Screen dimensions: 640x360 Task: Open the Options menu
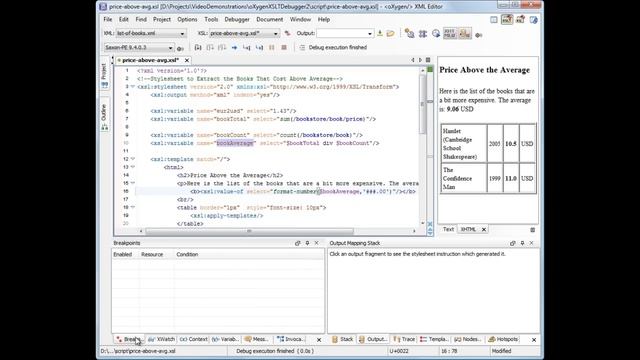(187, 20)
